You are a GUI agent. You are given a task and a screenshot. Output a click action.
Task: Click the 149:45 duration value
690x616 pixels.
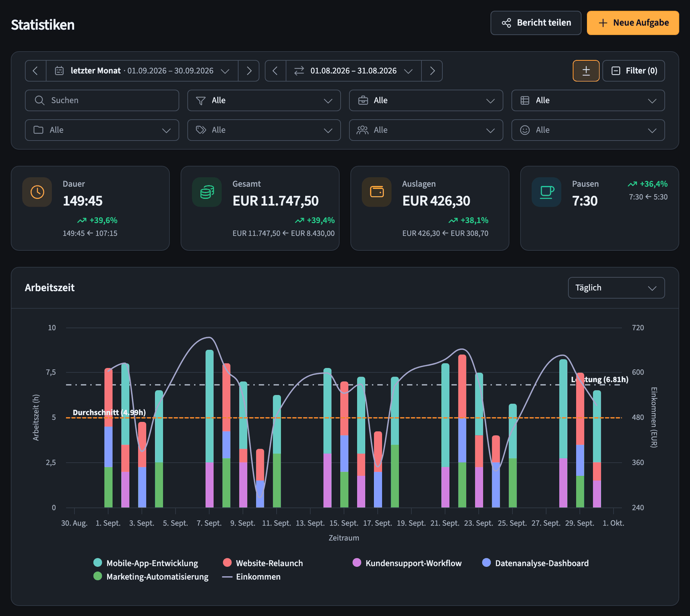click(83, 201)
